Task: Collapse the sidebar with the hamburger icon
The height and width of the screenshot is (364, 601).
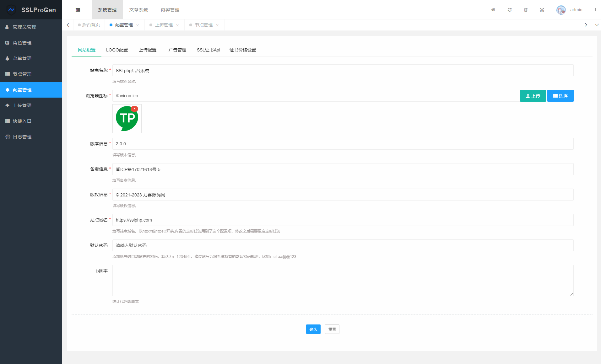Action: 78,10
